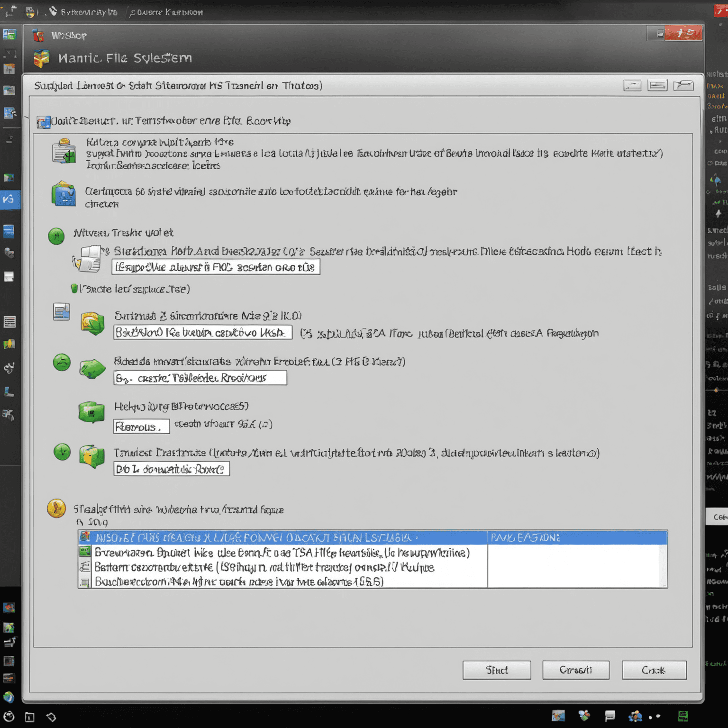Select the highlighted blue KG sidebar icon

pos(9,200)
